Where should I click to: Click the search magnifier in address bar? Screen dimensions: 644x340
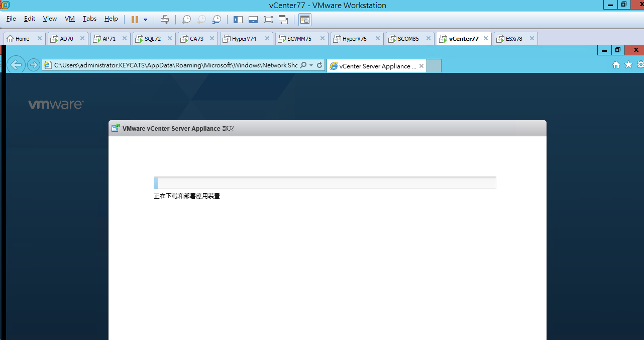pos(303,65)
